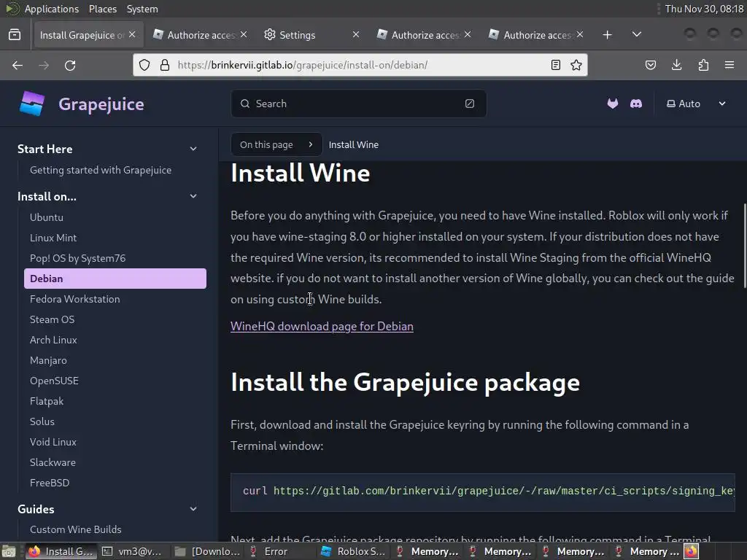Open the extensions puzzle icon
Image resolution: width=747 pixels, height=560 pixels.
click(703, 65)
